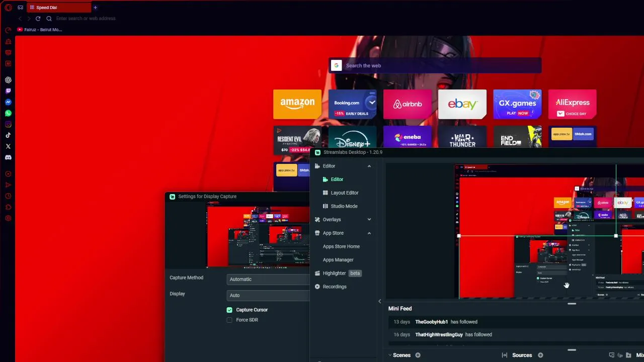
Task: Reload the page in Opera
Action: (38, 19)
